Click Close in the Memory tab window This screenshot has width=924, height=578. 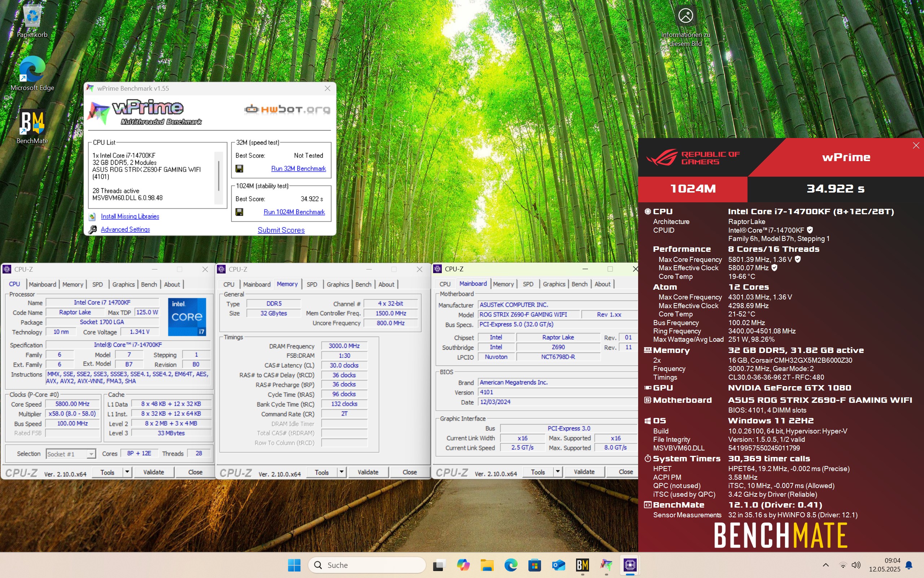click(x=410, y=472)
